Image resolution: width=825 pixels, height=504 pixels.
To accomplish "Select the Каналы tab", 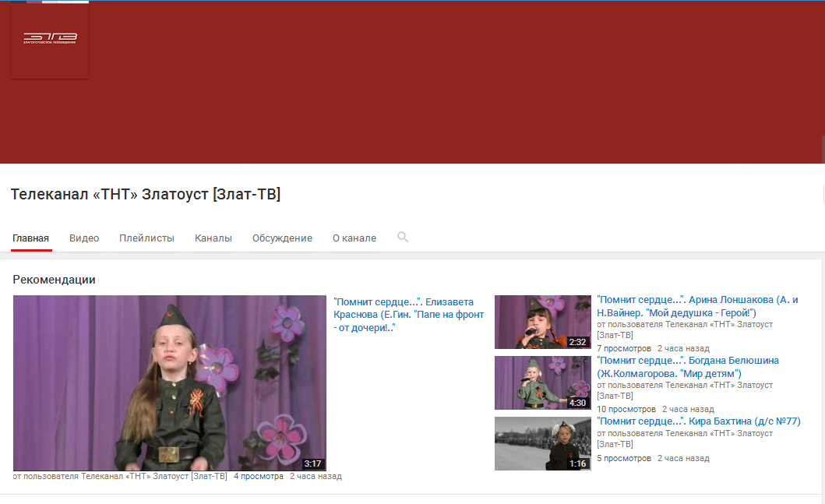I will coord(213,238).
